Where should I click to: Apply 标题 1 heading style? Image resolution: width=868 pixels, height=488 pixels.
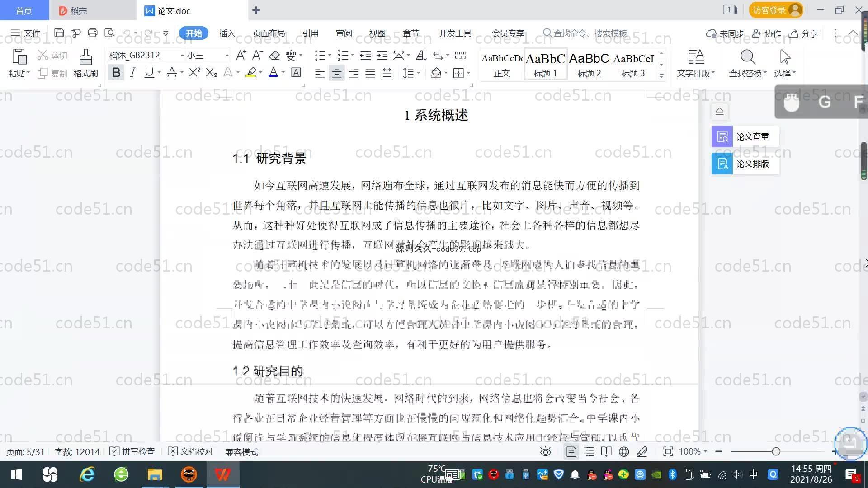pos(545,65)
